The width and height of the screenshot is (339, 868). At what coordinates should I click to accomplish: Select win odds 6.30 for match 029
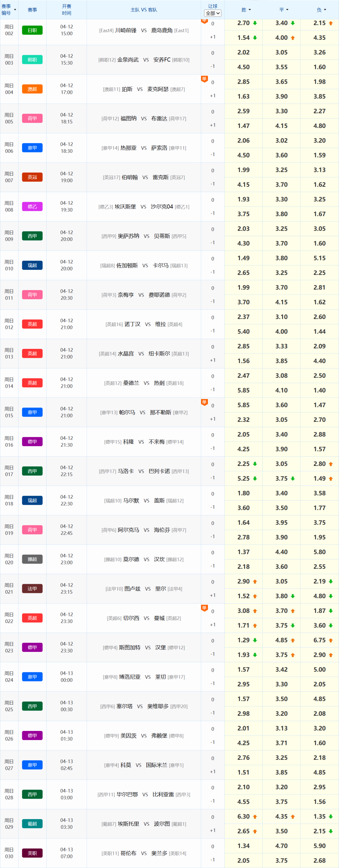pos(244,816)
